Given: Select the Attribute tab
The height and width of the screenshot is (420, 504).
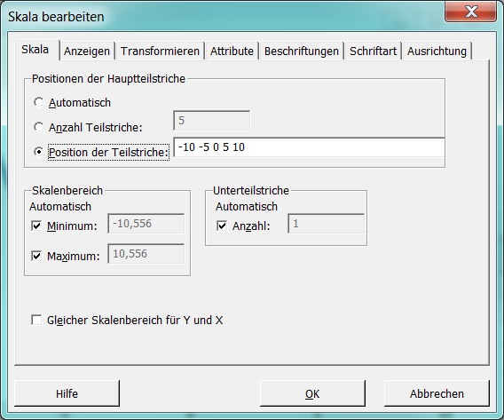Looking at the screenshot, I should pos(232,52).
